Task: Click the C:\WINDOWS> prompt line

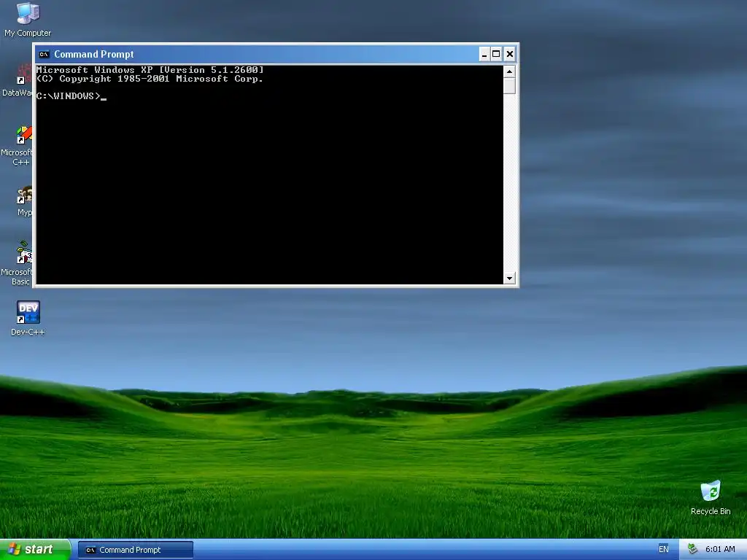Action: point(71,96)
